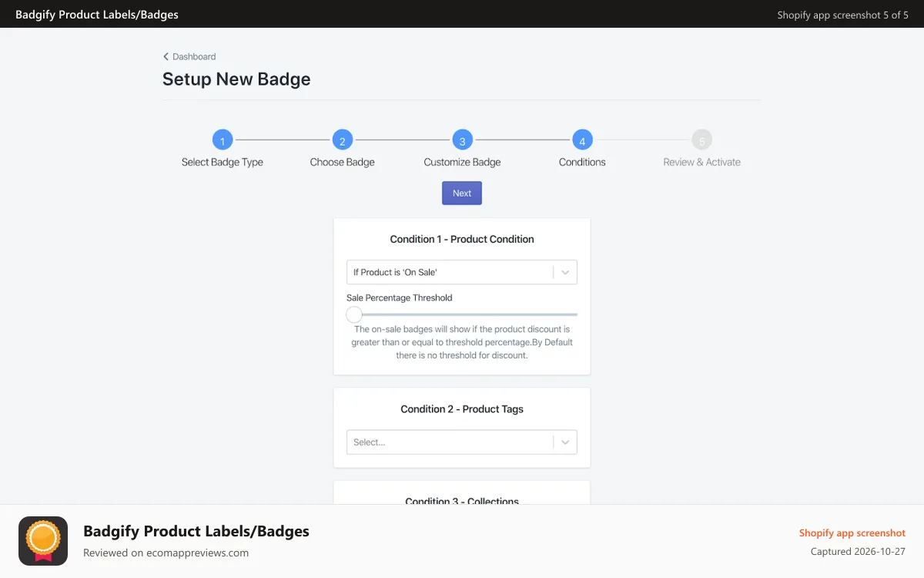Viewport: 924px width, 578px height.
Task: Click the 'Setup New Badge' heading
Action: [236, 79]
